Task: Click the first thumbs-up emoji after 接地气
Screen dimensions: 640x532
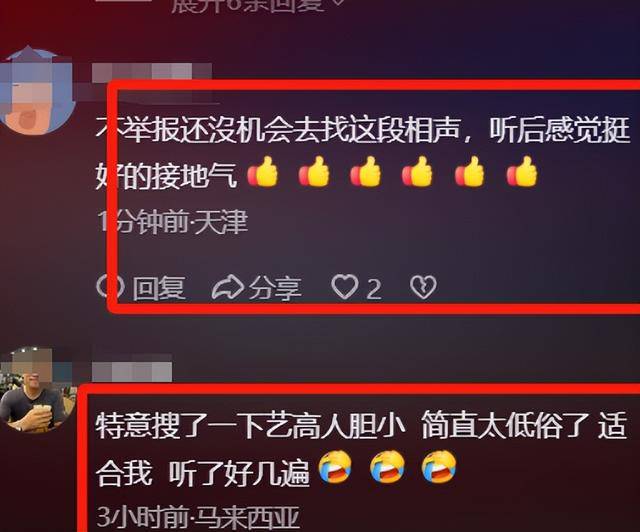Action: 263,172
